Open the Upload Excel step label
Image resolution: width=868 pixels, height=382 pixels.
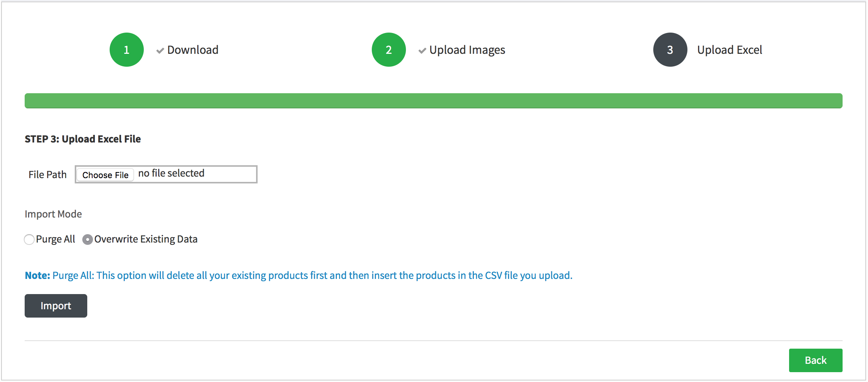click(730, 50)
